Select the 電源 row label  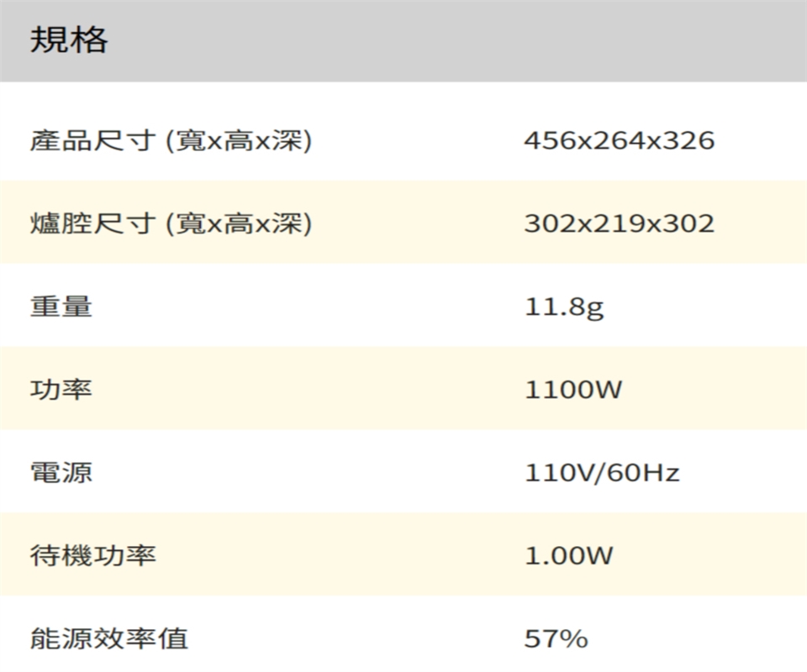(x=61, y=473)
